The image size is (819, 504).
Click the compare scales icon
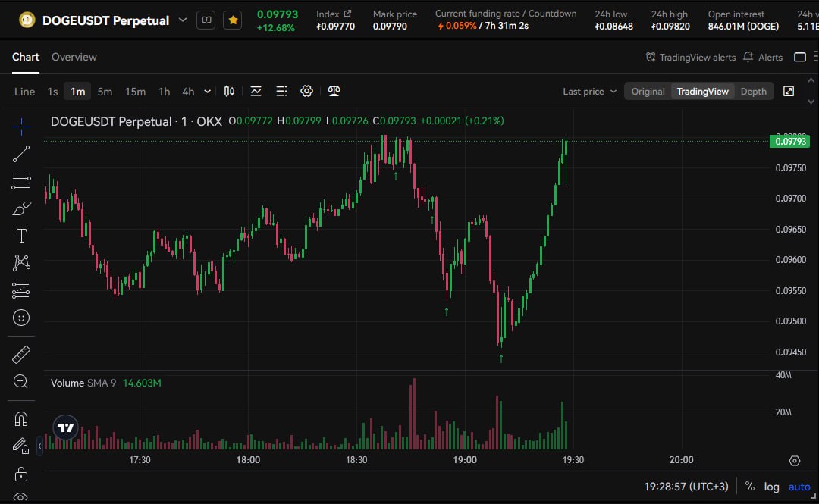click(334, 92)
